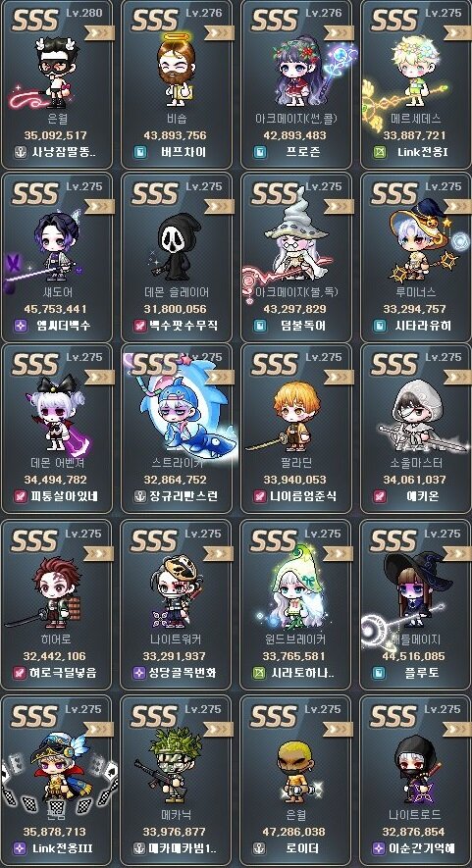Select the ghost-masked 데몬 슬레이어 character
The height and width of the screenshot is (868, 472).
click(175, 246)
